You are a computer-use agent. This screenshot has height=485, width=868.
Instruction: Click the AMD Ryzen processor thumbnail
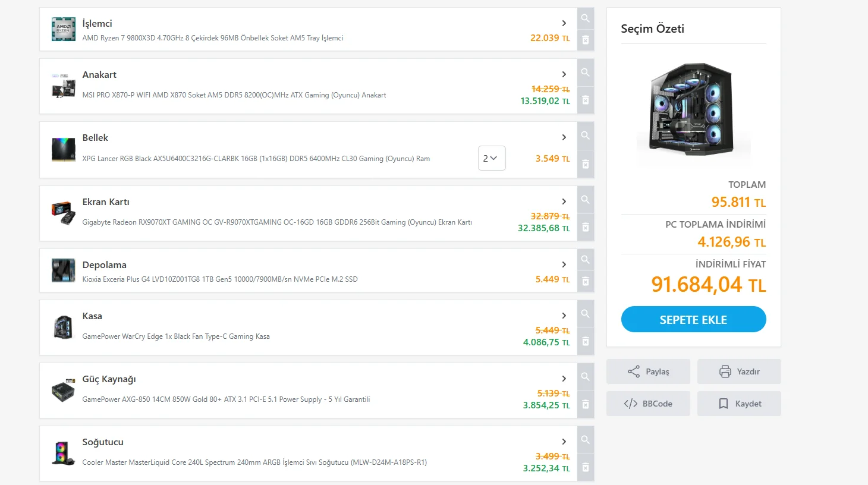[x=64, y=29]
